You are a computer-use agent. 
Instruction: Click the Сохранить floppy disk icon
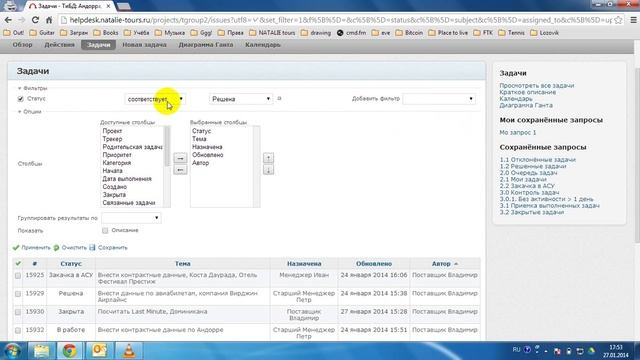(92, 247)
